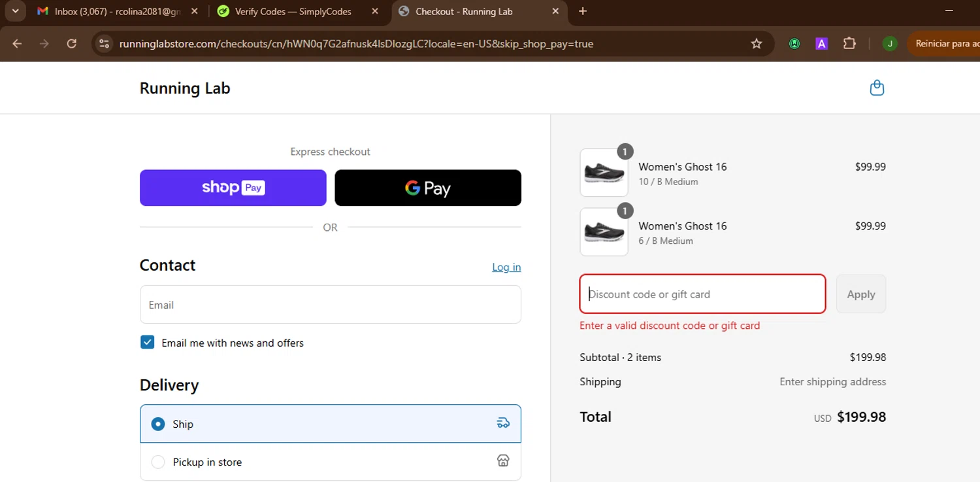Close the Verify Codes SimplyCodes tab
The image size is (980, 482).
374,11
